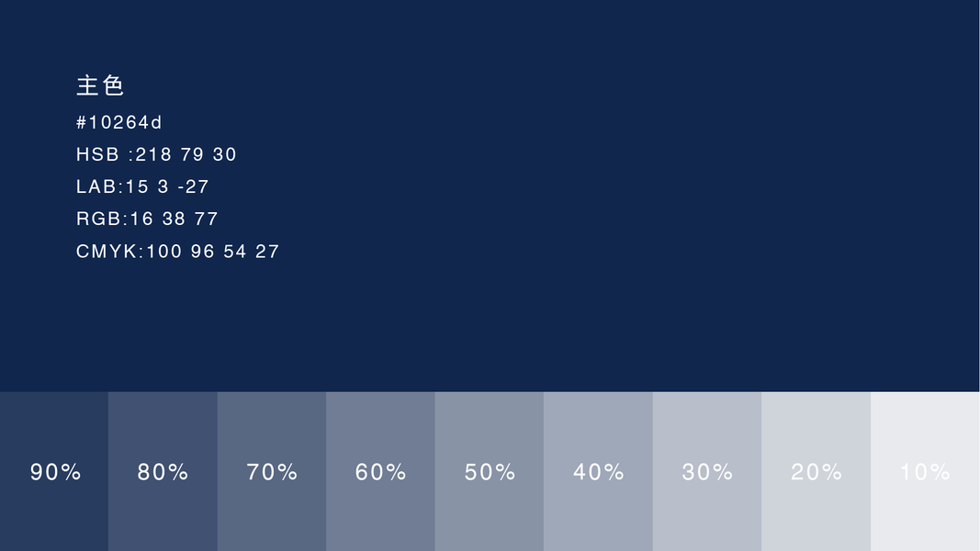Click the HSB :218 79 30 line
Viewport: 980px width, 551px height.
pos(156,154)
